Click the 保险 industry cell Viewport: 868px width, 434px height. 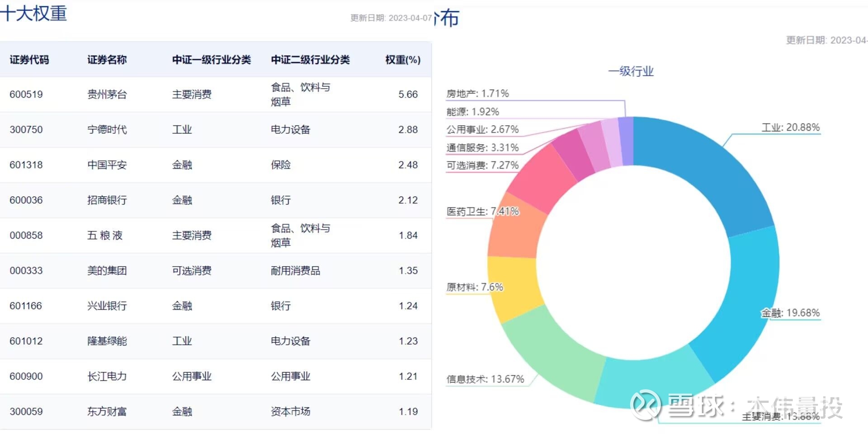pyautogui.click(x=281, y=165)
